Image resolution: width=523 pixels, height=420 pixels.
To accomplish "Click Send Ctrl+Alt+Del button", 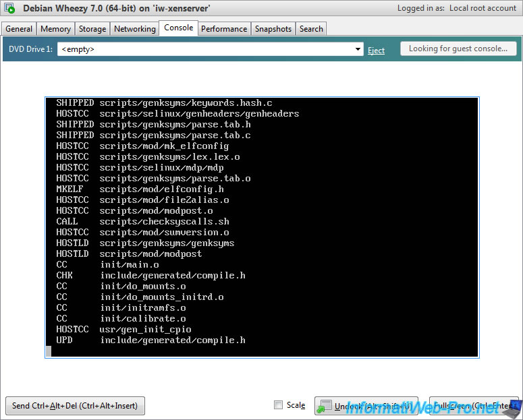I will 75,406.
